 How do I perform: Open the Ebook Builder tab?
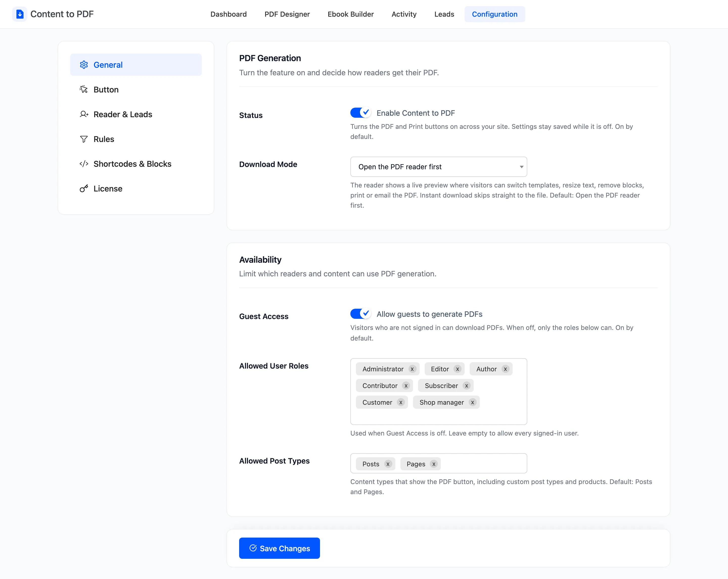point(351,14)
